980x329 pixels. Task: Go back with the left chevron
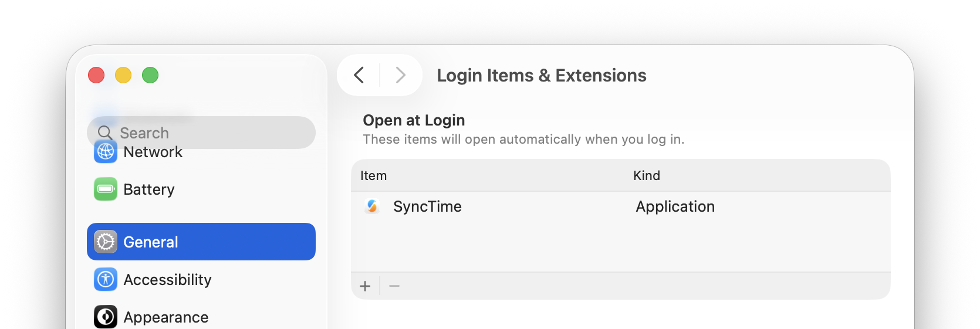[359, 75]
